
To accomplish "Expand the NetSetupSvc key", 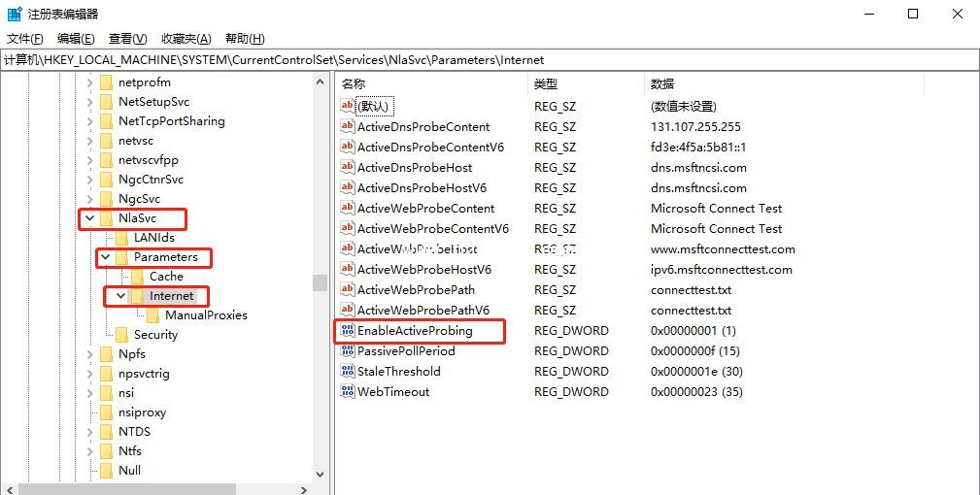I will [x=90, y=102].
